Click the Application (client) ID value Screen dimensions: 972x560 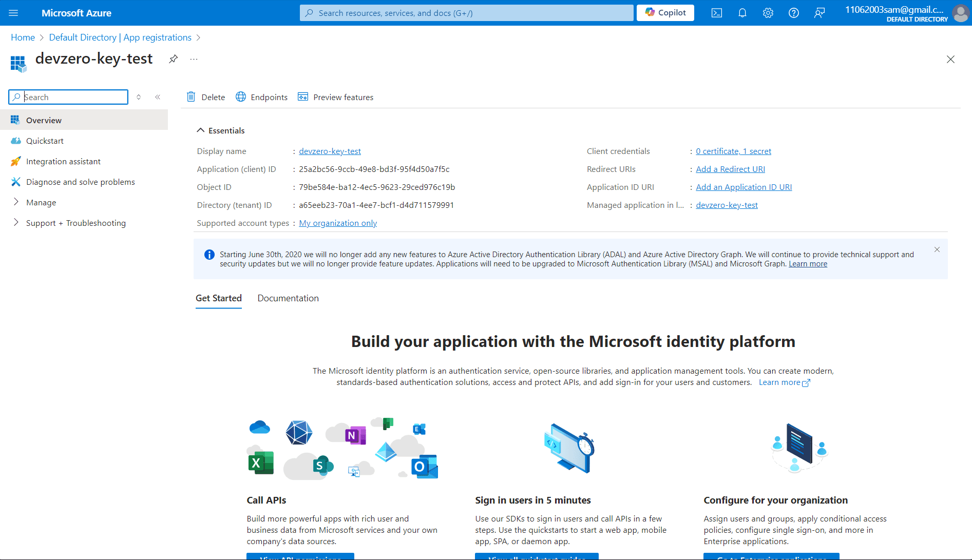tap(374, 169)
